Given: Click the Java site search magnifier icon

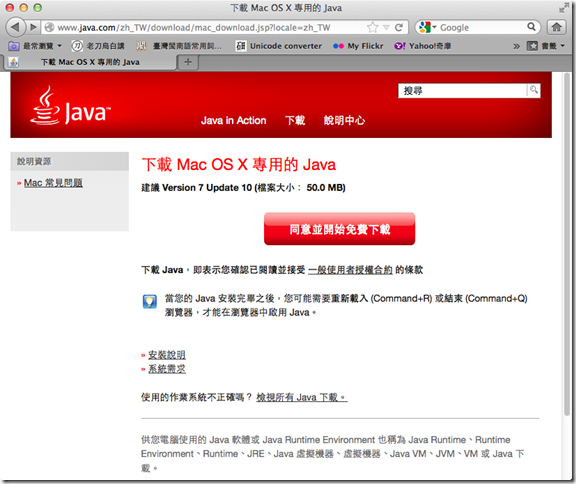Looking at the screenshot, I should pos(534,90).
